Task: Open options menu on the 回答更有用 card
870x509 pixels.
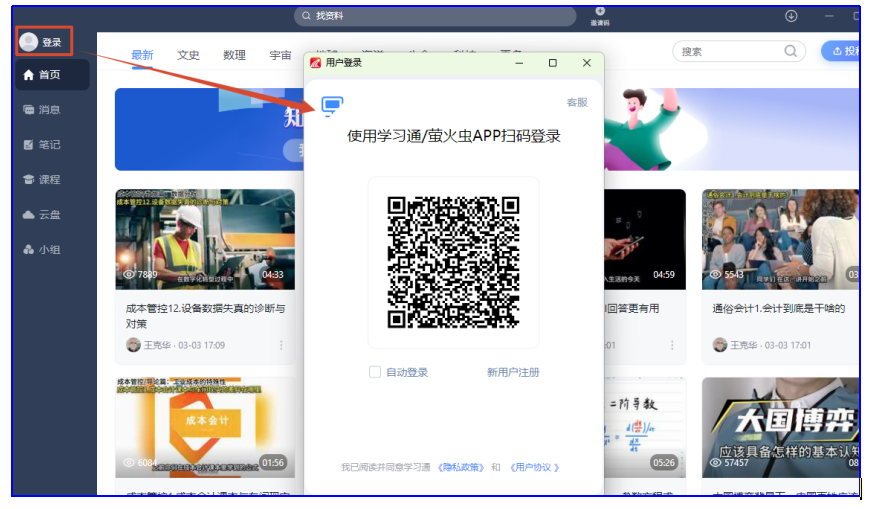Action: 672,345
